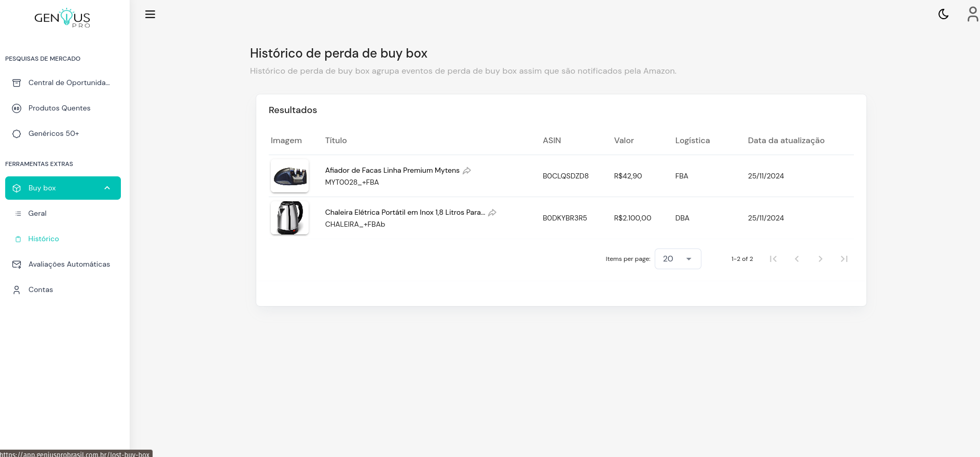Collapse sidebar with hamburger menu icon
The image size is (980, 457).
point(150,15)
